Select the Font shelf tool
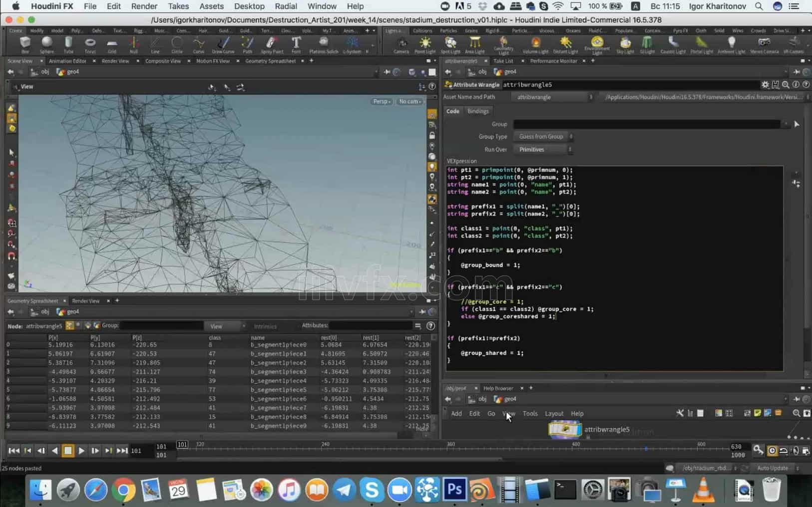The image size is (812, 507). [296, 44]
